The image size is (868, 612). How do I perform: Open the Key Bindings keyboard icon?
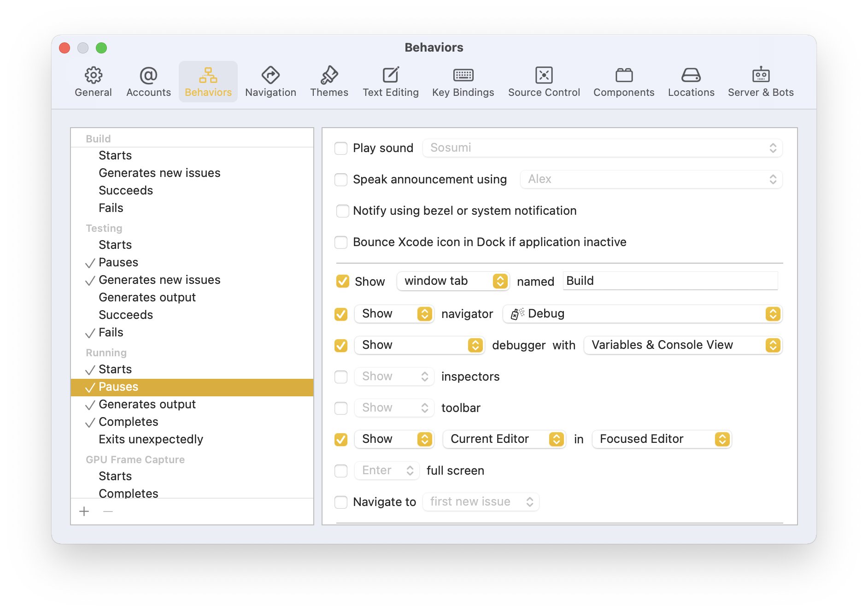click(x=463, y=75)
